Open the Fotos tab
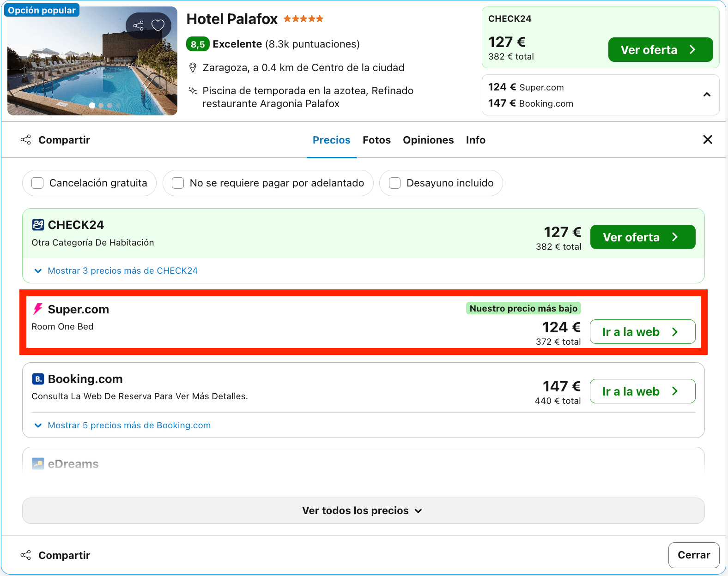 tap(376, 140)
